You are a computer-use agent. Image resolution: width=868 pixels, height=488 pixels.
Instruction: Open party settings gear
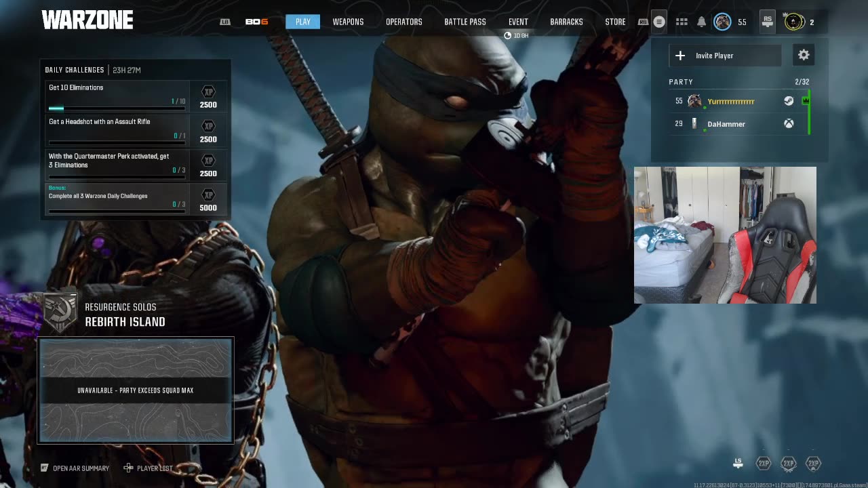point(804,55)
